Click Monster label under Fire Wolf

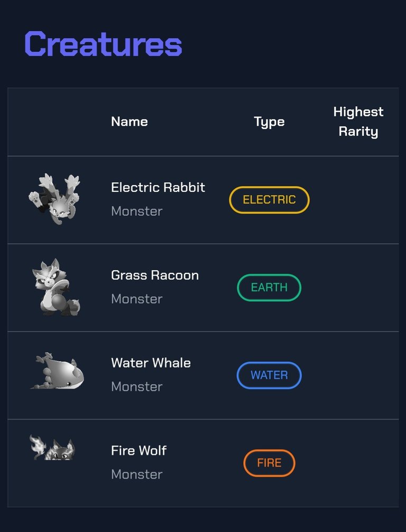point(137,474)
